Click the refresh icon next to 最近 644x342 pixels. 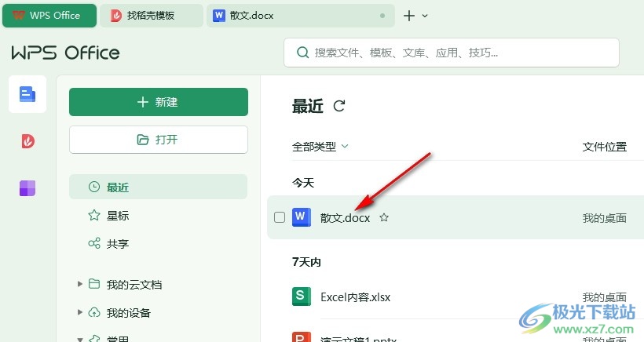pos(338,106)
